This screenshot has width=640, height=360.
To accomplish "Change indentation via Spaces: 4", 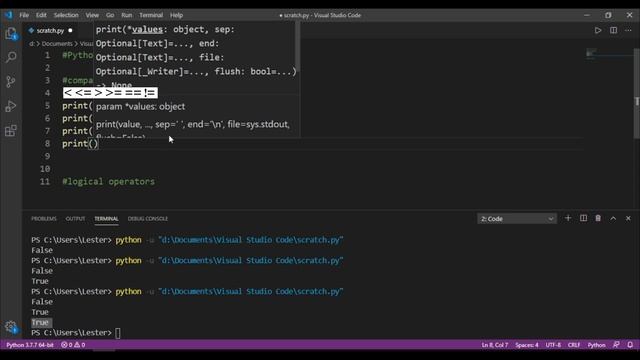I will 527,345.
